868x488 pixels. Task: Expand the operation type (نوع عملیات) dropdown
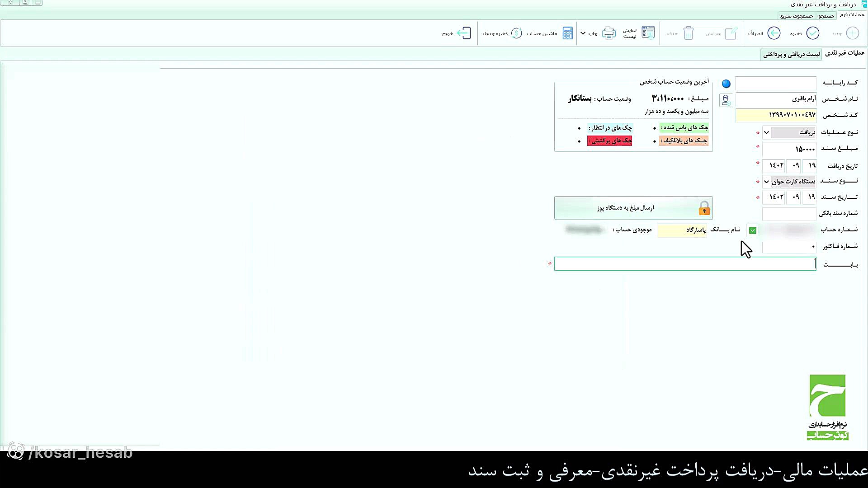[766, 133]
